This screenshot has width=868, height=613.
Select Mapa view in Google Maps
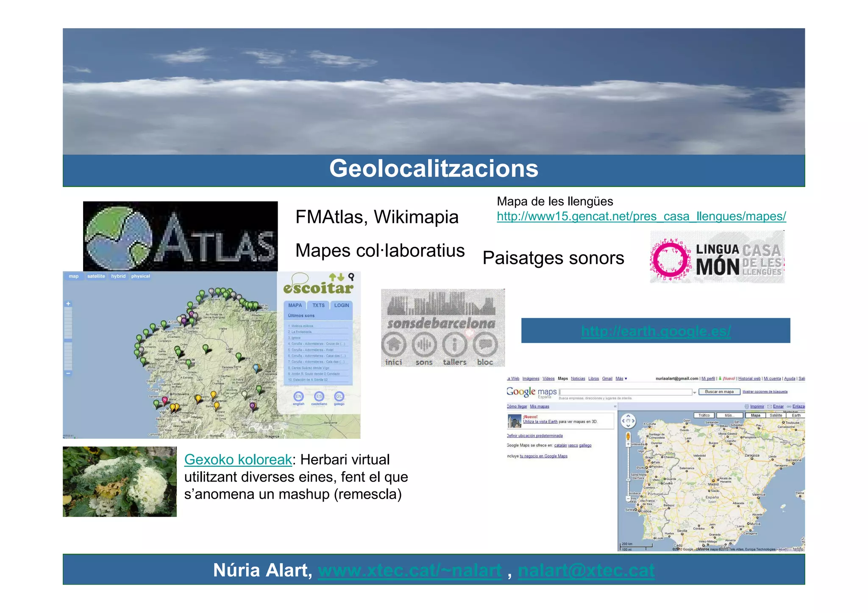(x=755, y=416)
